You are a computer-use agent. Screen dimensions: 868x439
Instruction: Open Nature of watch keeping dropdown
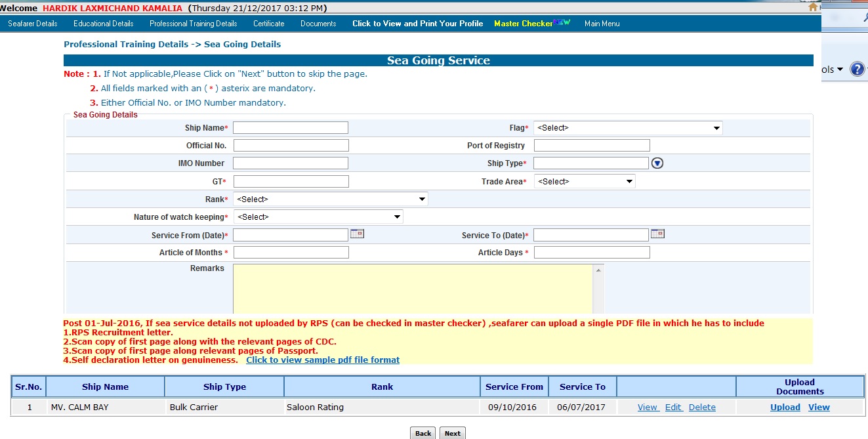click(318, 217)
